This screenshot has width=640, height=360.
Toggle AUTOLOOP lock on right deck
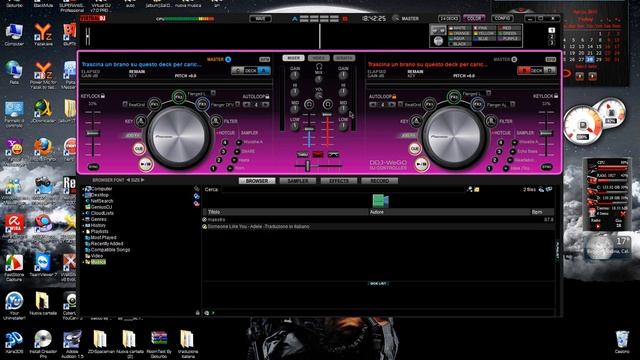tap(394, 96)
